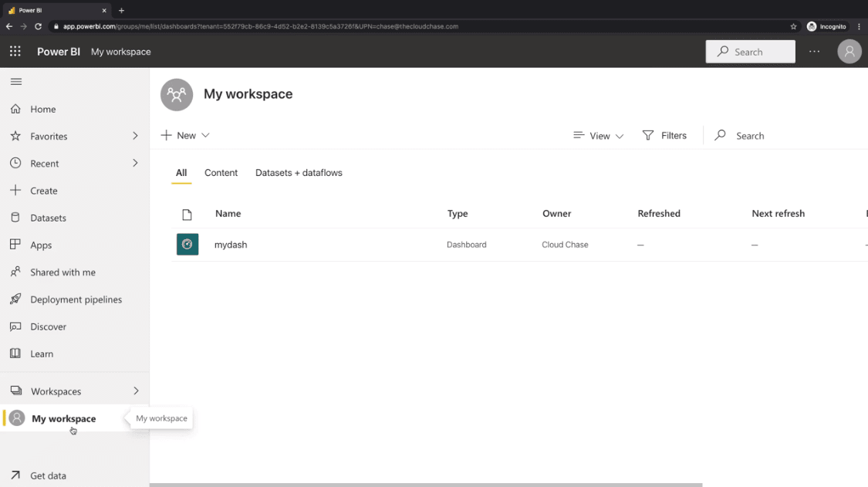Click the Discover icon in sidebar

point(15,326)
